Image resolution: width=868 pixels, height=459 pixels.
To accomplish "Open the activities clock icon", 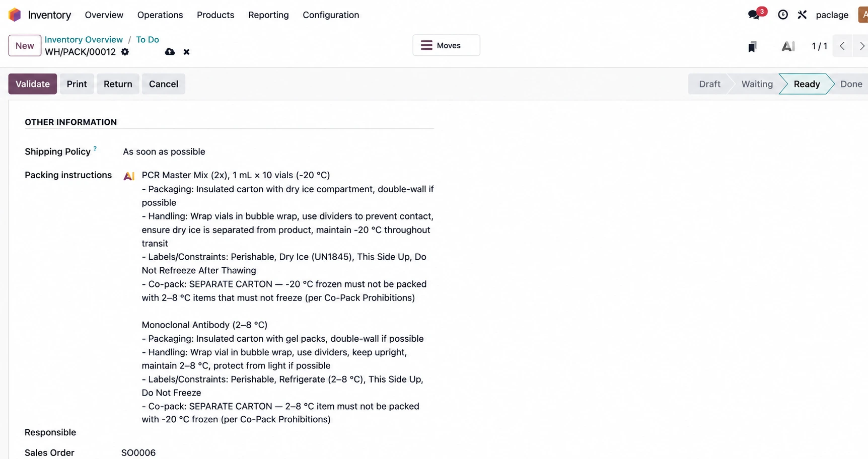I will [x=783, y=15].
